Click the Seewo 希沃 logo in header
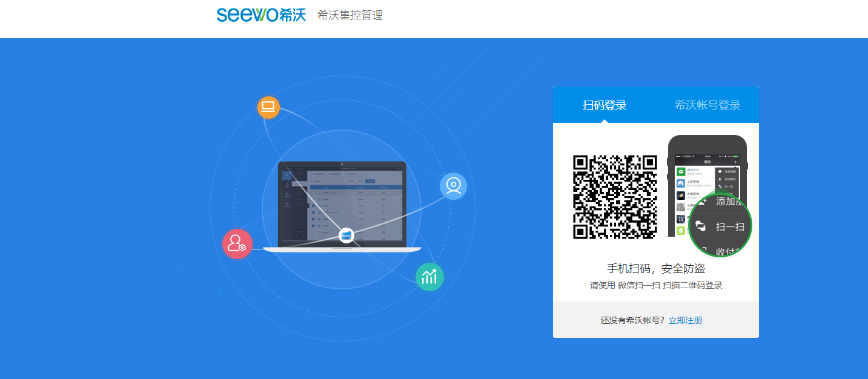The height and width of the screenshot is (379, 868). point(261,15)
